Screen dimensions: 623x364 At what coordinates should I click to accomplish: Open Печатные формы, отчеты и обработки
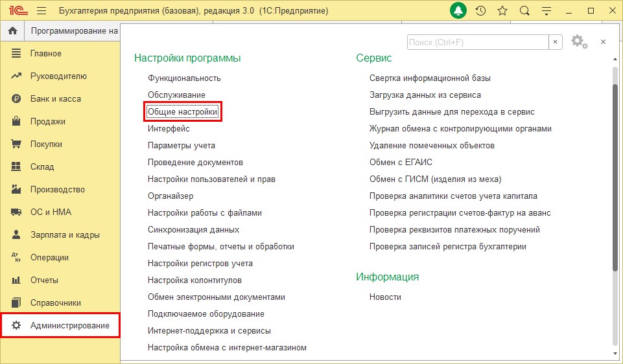point(221,246)
